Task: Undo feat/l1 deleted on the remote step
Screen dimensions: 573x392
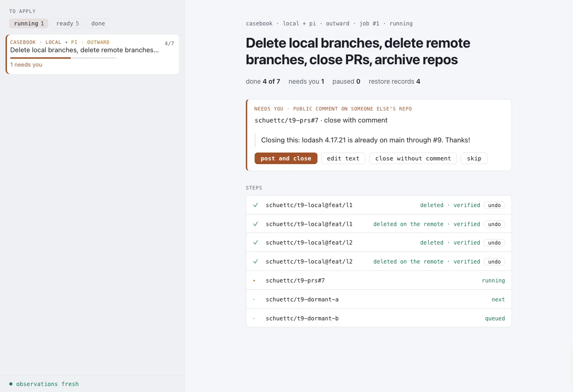Action: [x=494, y=224]
